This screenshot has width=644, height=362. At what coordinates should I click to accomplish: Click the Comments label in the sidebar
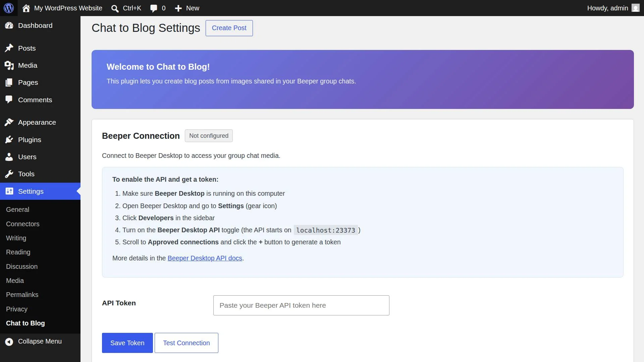coord(35,100)
